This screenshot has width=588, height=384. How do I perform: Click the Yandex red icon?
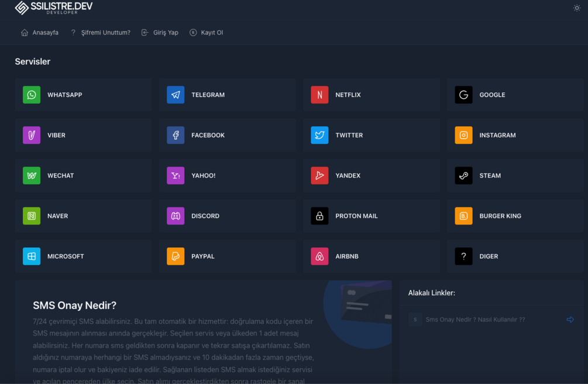[x=319, y=176]
